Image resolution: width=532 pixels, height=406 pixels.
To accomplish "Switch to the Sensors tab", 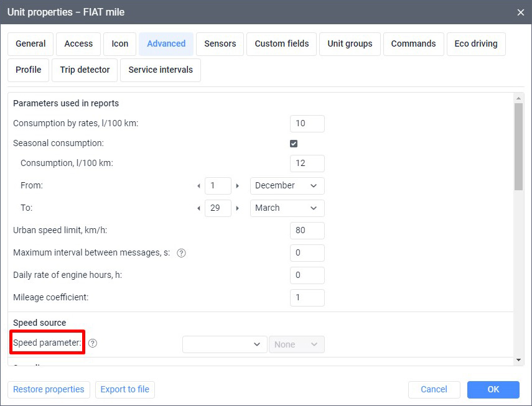I will 220,44.
